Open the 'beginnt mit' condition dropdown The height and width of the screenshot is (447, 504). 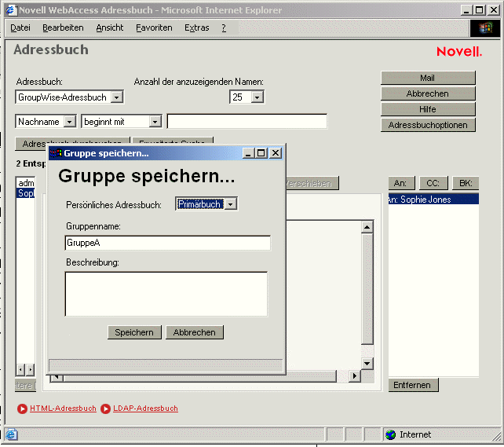pyautogui.click(x=155, y=122)
